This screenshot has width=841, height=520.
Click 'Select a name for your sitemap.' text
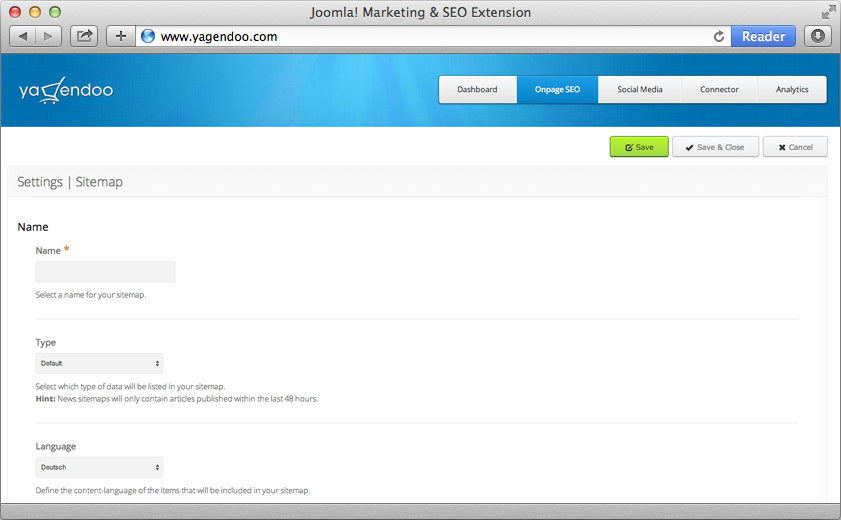(91, 295)
